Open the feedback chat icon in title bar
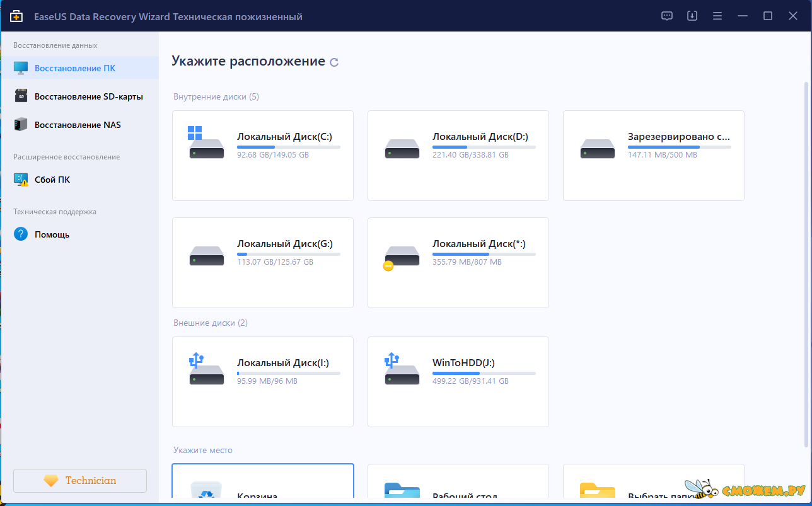This screenshot has width=812, height=506. 667,16
